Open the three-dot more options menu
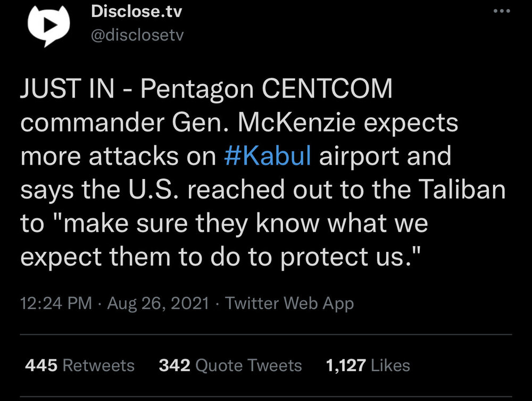Viewport: 532px width, 401px height. coord(502,12)
